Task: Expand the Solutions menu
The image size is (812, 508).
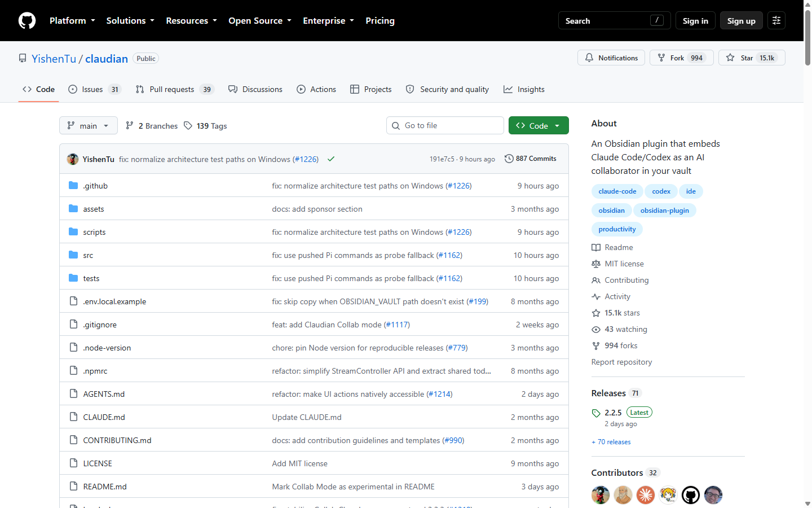Action: click(x=130, y=20)
